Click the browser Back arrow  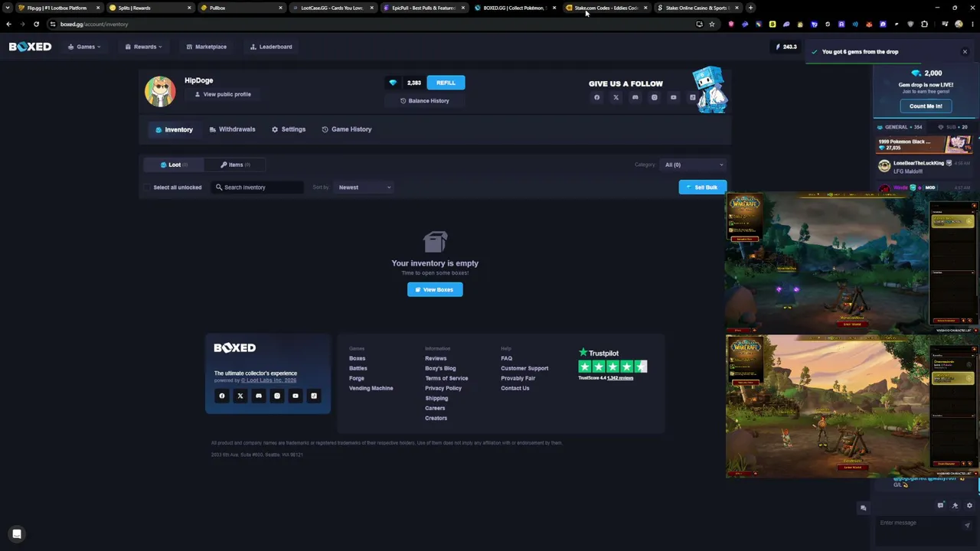[8, 24]
